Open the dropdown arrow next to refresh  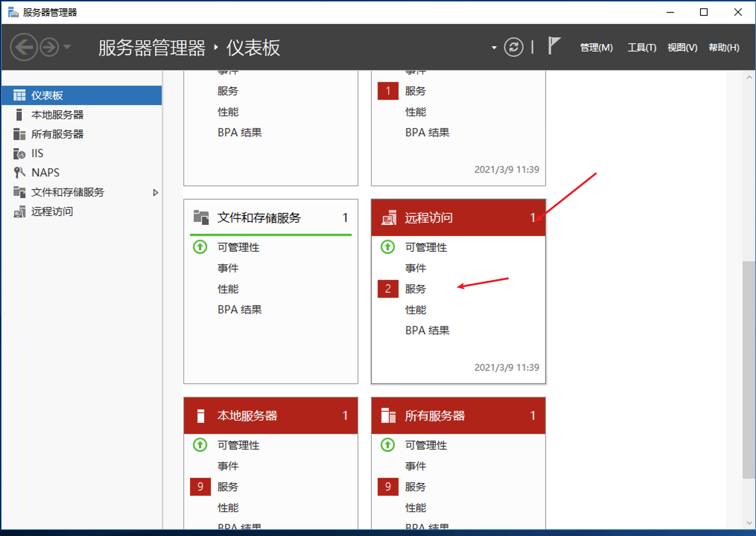pos(493,48)
